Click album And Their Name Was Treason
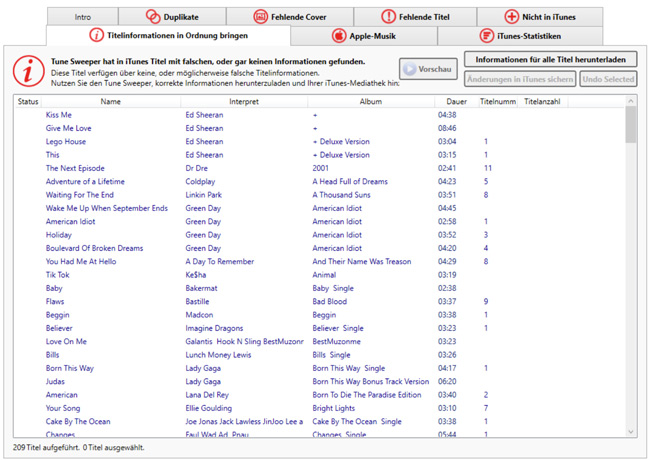This screenshot has width=650, height=460. (361, 261)
